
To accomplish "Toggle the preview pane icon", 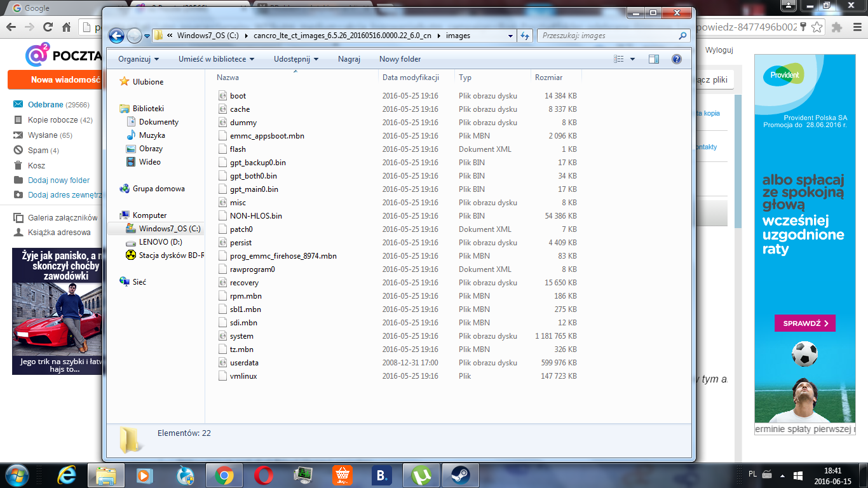I will [654, 59].
